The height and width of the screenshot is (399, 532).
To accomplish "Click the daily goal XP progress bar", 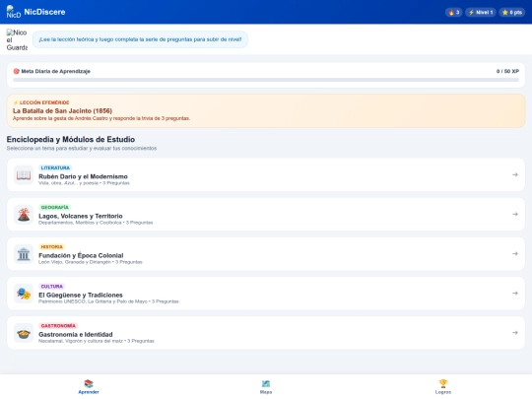I will (x=266, y=80).
